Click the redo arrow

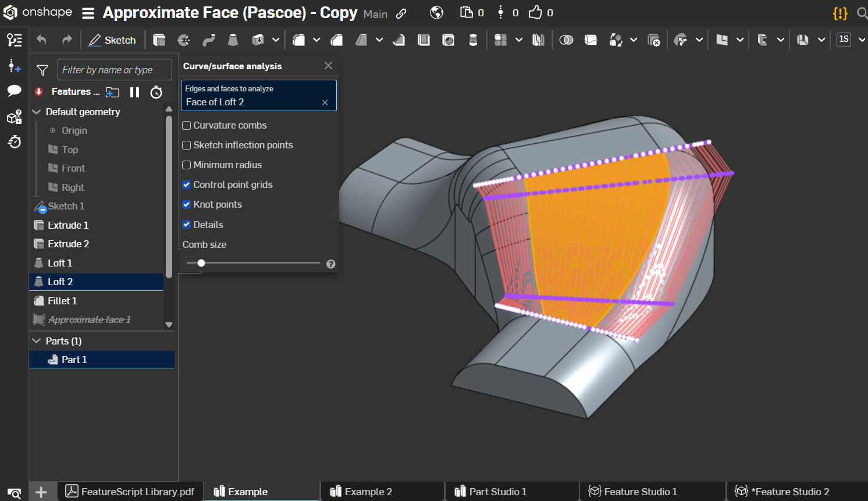67,40
